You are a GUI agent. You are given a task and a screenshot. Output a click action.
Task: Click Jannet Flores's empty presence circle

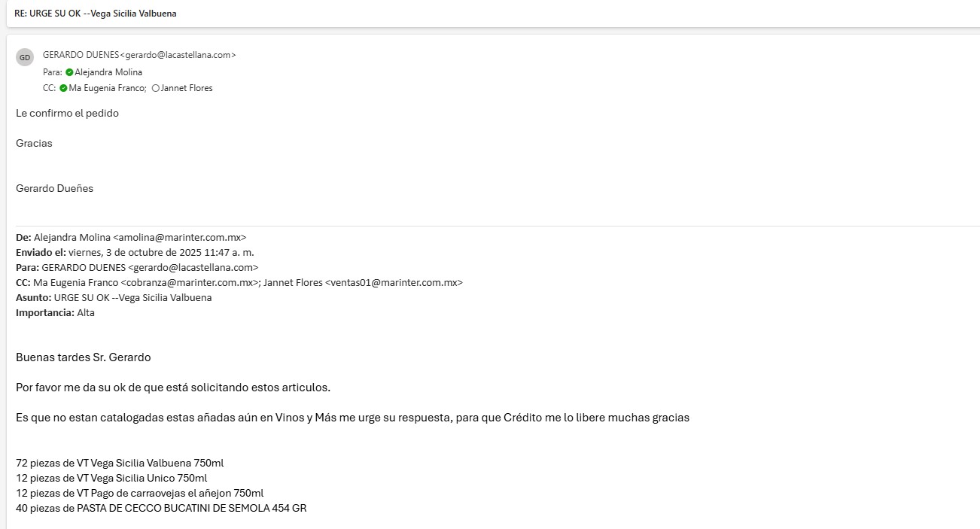[x=156, y=88]
